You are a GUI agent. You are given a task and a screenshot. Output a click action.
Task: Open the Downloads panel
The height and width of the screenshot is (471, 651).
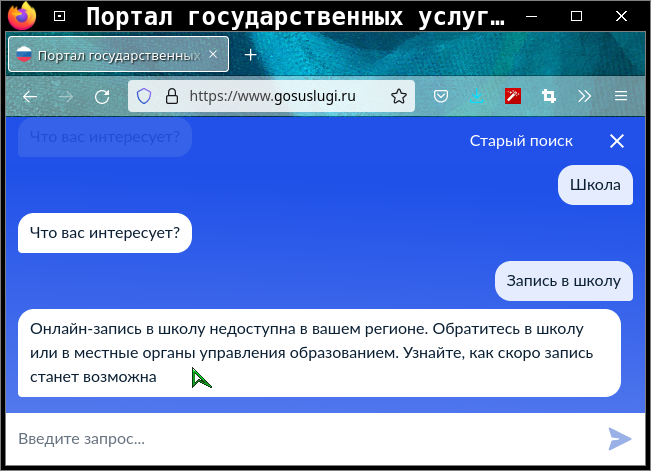pos(477,96)
